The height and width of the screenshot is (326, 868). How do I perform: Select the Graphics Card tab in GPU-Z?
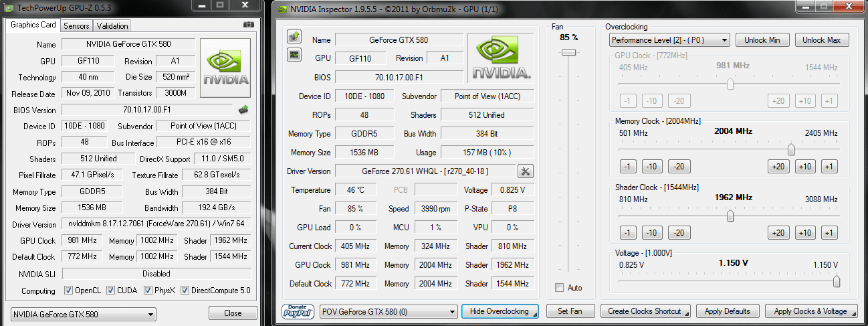coord(33,25)
